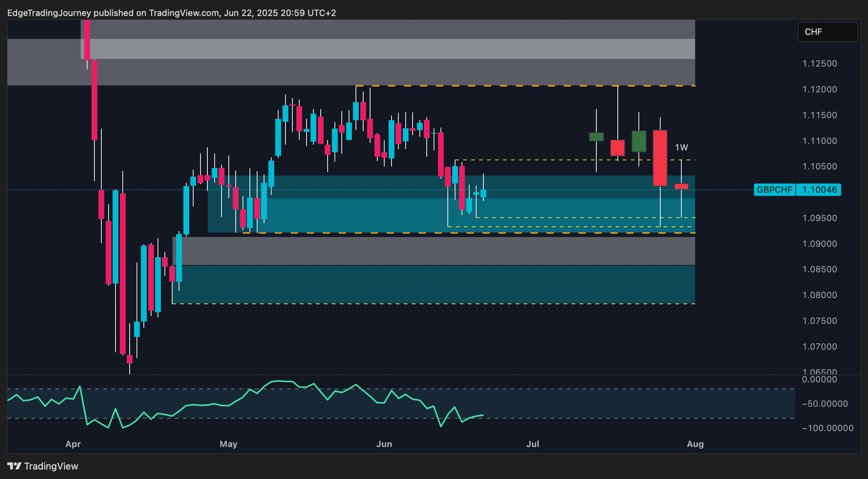868x479 pixels.
Task: Click the Jul label on time axis
Action: tap(533, 444)
